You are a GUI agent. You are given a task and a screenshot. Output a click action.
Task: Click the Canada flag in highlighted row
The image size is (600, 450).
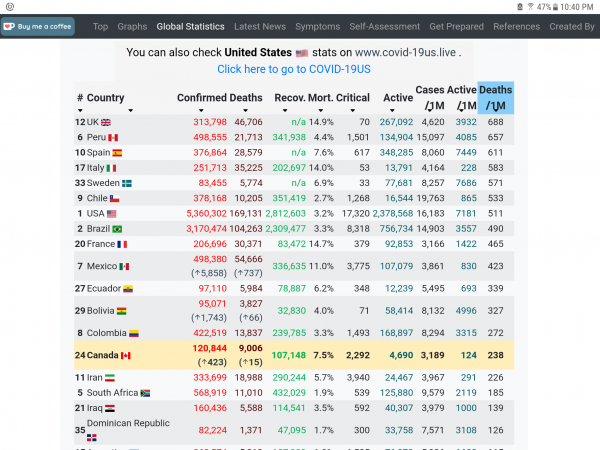click(x=126, y=355)
